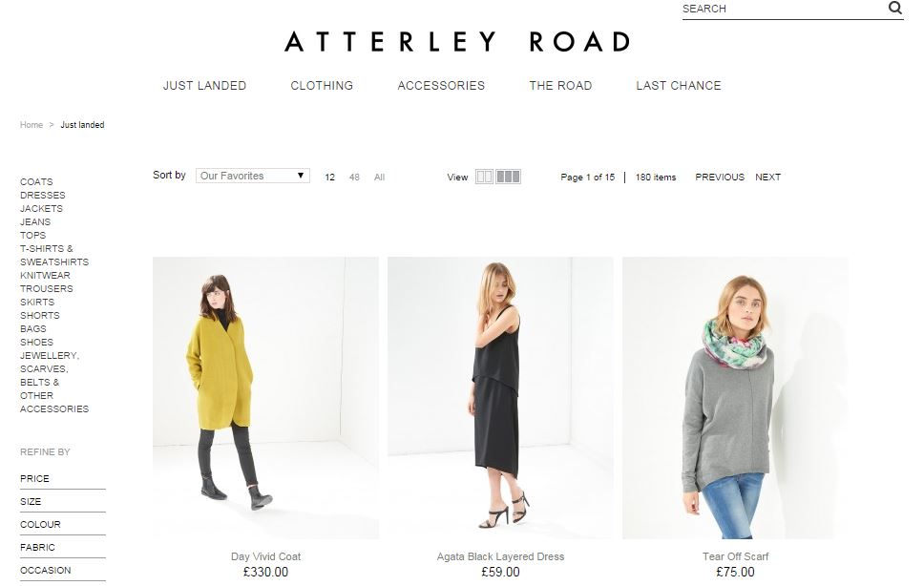
Task: Open the Sort by Our Favorites dropdown
Action: 253,176
